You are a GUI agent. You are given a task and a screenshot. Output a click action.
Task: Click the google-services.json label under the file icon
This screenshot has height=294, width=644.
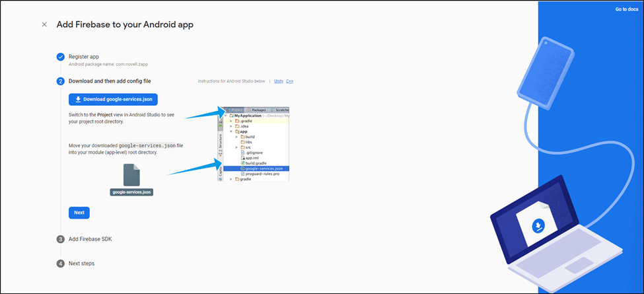click(131, 192)
